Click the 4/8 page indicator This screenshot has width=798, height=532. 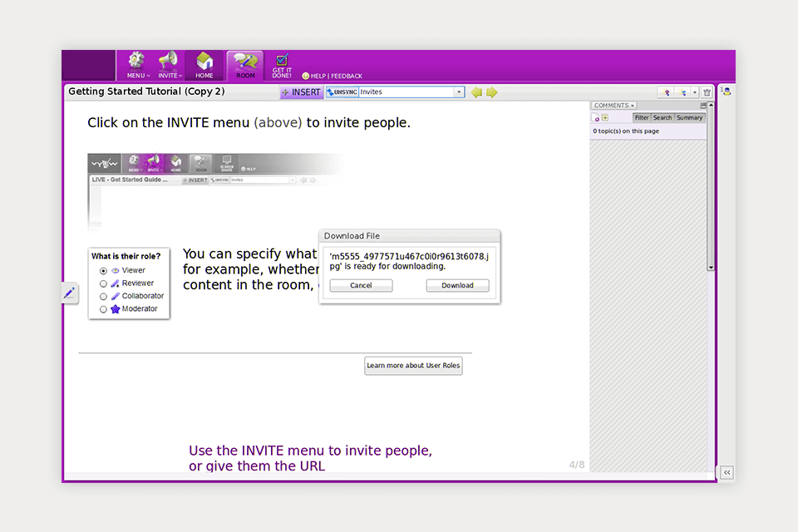tap(577, 465)
